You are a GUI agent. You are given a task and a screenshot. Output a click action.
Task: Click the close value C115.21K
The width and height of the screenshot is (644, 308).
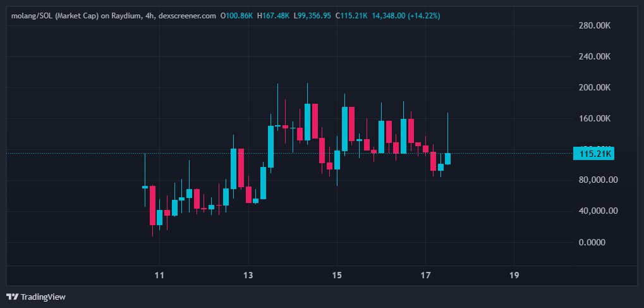tap(351, 16)
